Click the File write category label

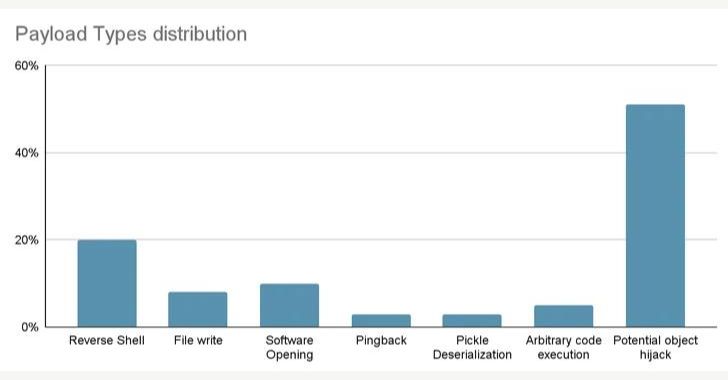pos(198,341)
